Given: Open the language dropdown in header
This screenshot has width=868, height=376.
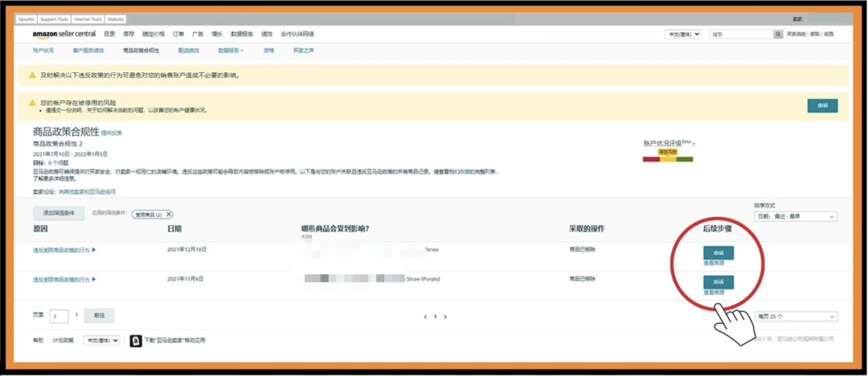Looking at the screenshot, I should click(682, 35).
